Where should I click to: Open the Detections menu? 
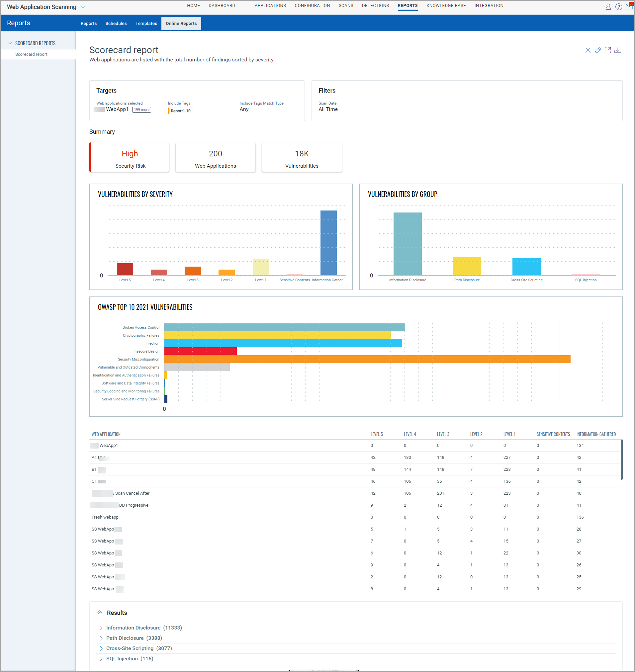[375, 6]
